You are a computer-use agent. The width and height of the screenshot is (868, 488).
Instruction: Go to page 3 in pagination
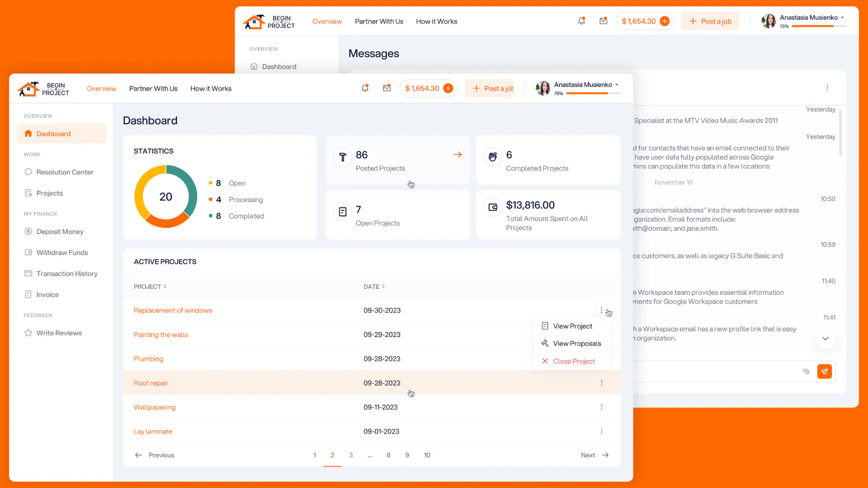click(x=351, y=455)
